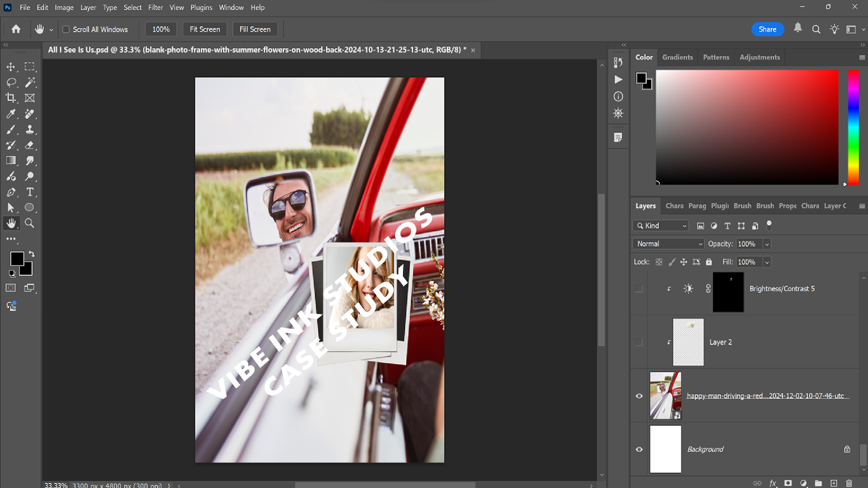Select the Magic Wand tool
This screenshot has height=488, width=868.
30,82
